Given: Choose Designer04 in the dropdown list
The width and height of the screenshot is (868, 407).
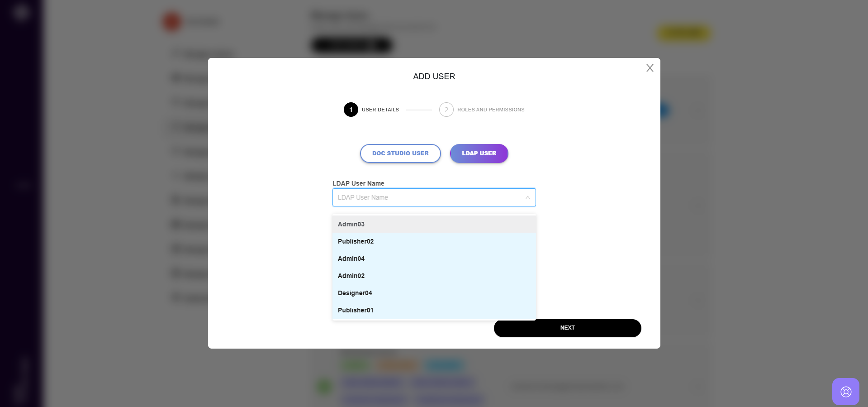Looking at the screenshot, I should (355, 293).
